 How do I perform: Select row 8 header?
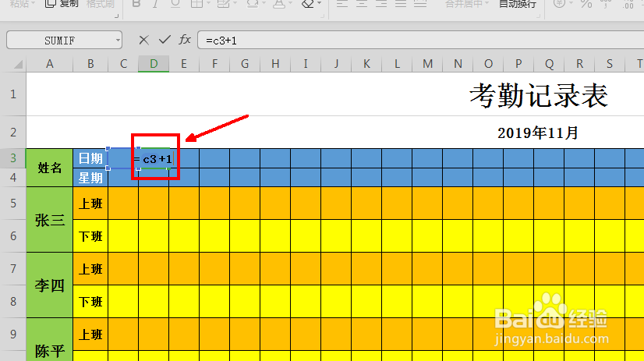tap(13, 302)
